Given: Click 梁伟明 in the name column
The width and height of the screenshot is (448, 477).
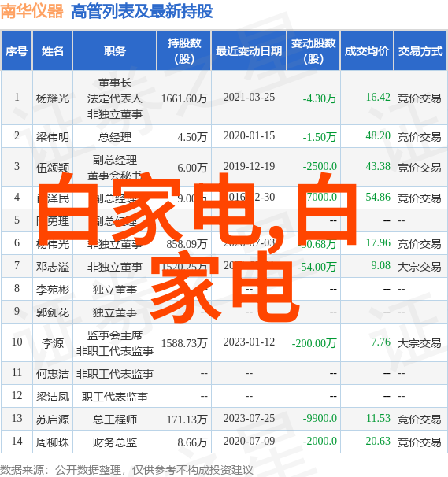Looking at the screenshot, I should point(53,137).
